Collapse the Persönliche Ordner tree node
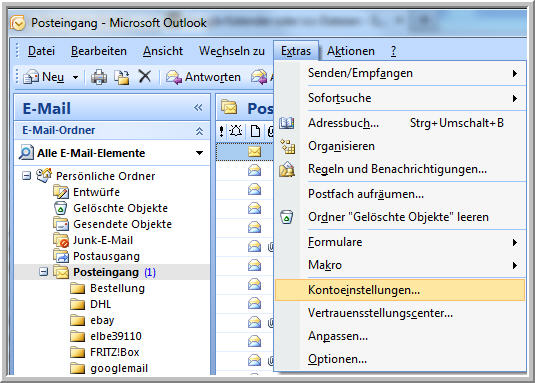 click(x=27, y=176)
